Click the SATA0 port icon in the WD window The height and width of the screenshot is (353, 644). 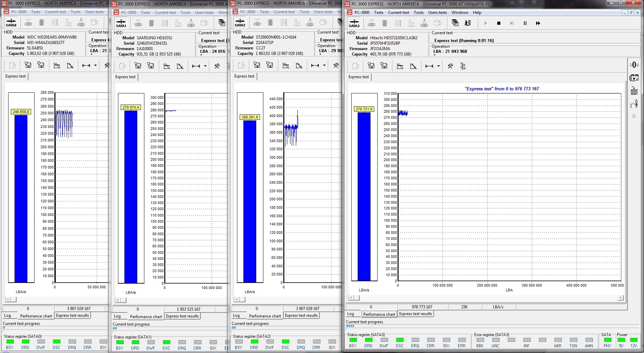(x=11, y=23)
